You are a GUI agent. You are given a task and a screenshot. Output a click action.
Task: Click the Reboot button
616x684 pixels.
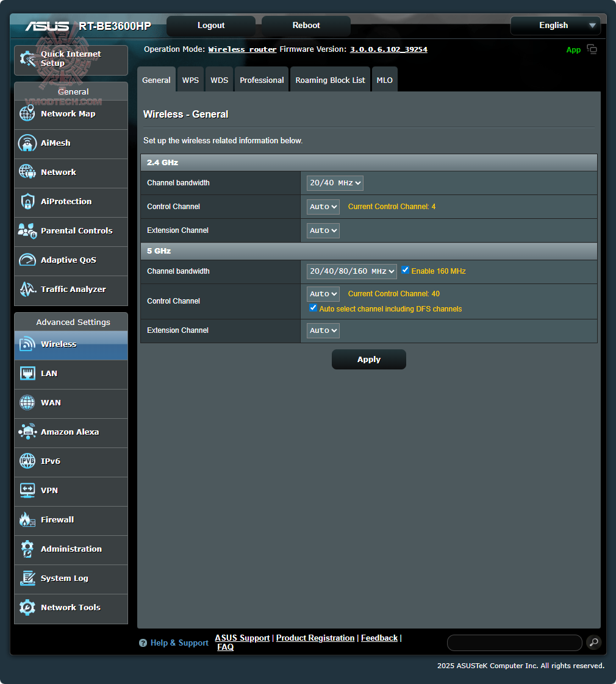(x=306, y=26)
